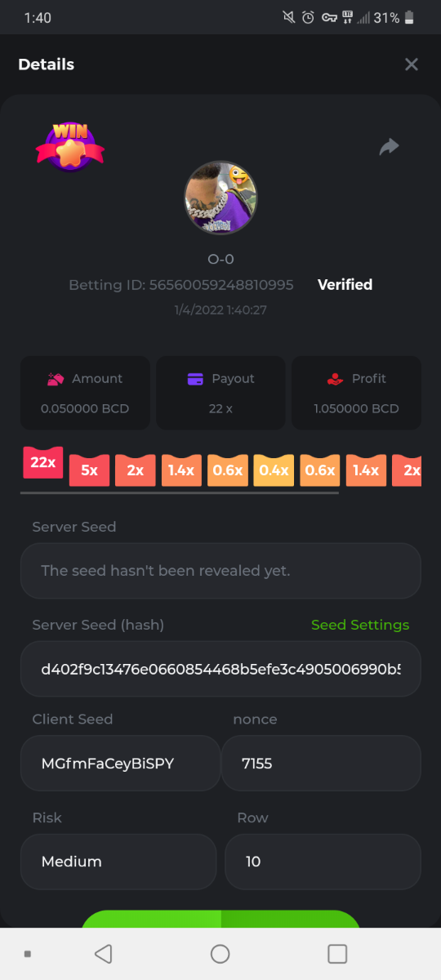
Task: Tap the Profit icon
Action: [x=334, y=379]
